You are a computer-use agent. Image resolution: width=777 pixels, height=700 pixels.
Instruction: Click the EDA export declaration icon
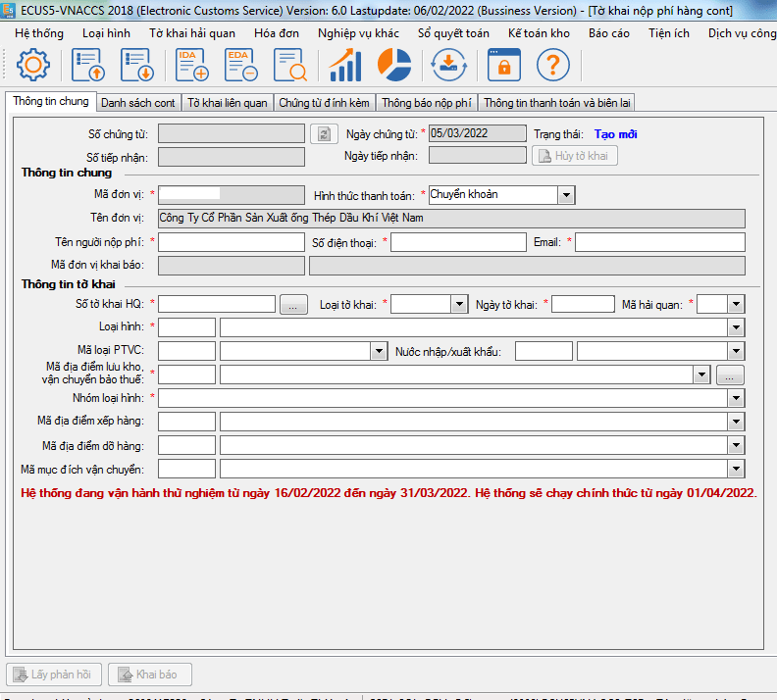241,67
